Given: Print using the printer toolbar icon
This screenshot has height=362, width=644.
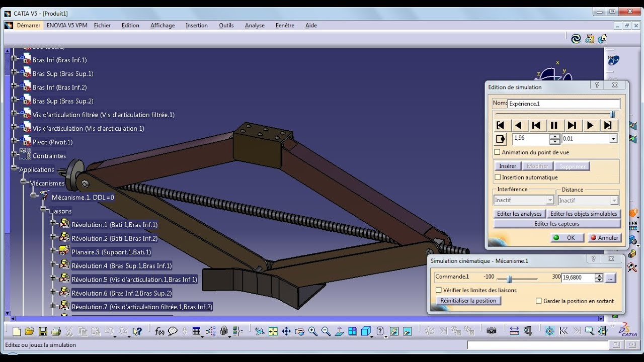Looking at the screenshot, I should (x=56, y=331).
